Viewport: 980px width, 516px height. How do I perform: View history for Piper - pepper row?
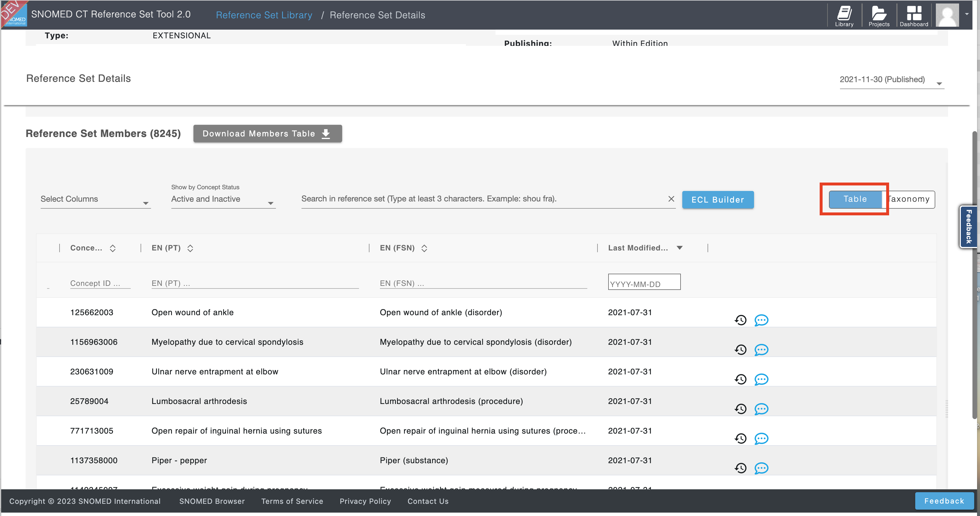tap(740, 468)
